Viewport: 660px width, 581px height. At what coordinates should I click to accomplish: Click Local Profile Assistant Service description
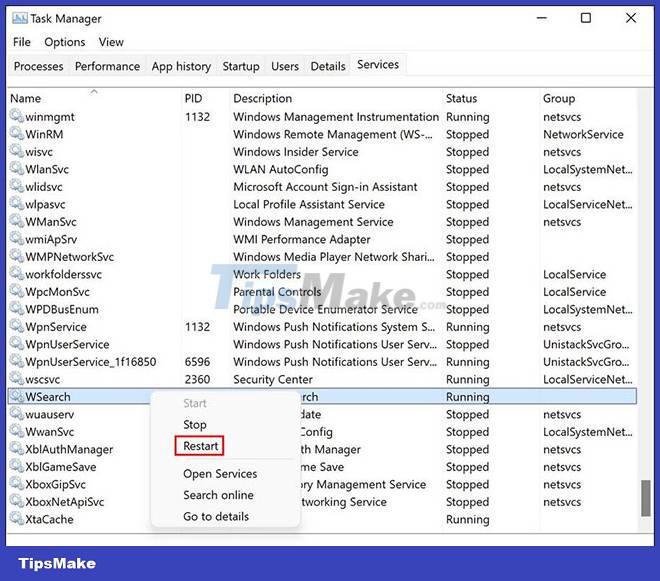[309, 205]
